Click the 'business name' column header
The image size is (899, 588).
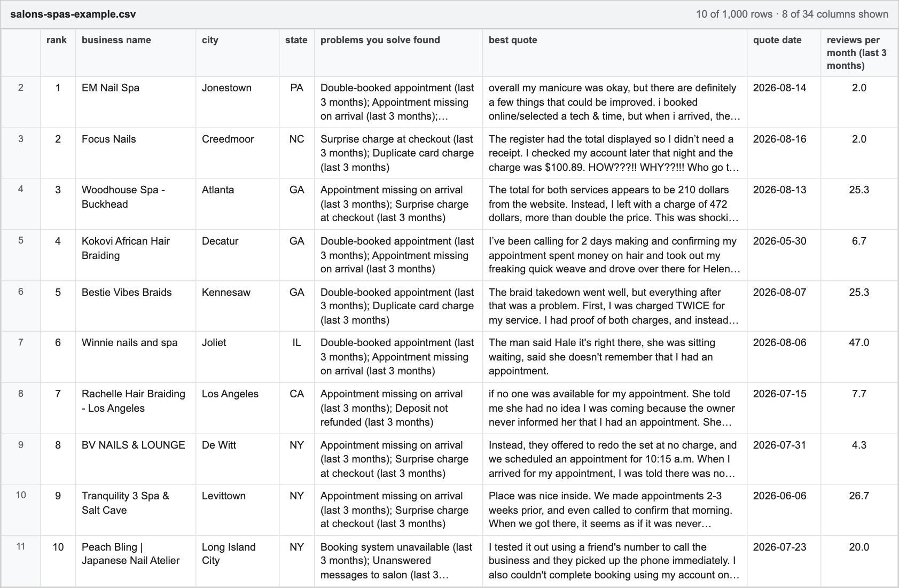pyautogui.click(x=136, y=52)
